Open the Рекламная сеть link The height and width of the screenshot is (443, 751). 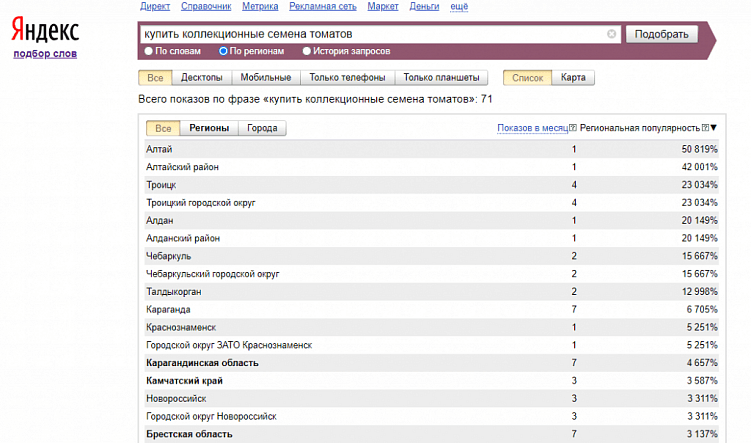[x=323, y=7]
